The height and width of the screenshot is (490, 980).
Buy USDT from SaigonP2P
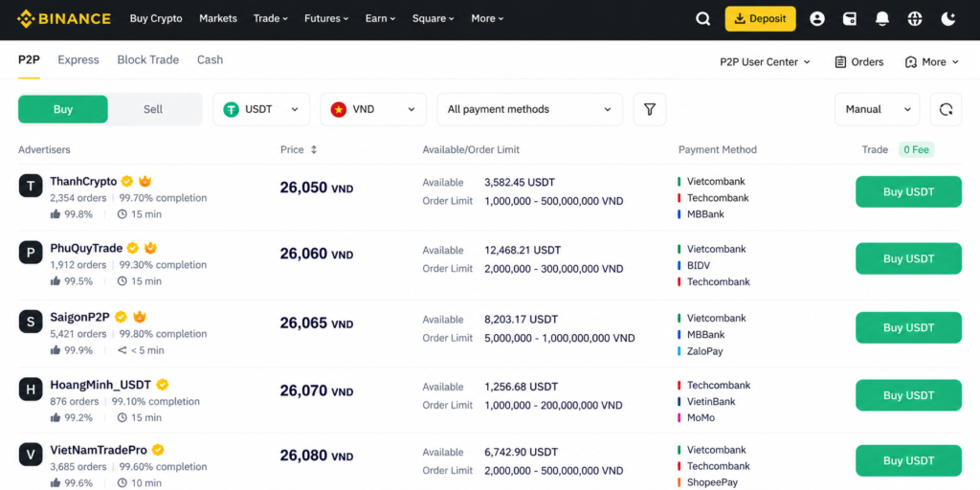pyautogui.click(x=909, y=327)
